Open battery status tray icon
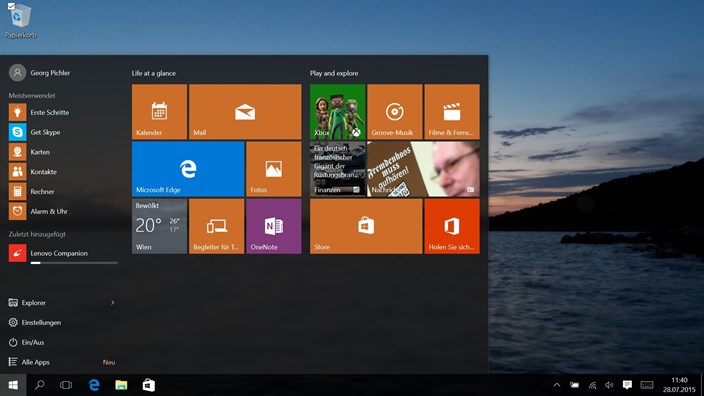 coord(574,385)
